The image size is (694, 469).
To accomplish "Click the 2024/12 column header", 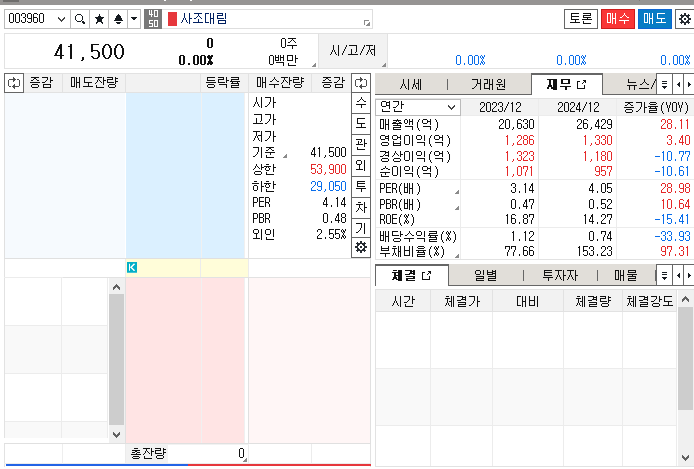I will (x=578, y=107).
